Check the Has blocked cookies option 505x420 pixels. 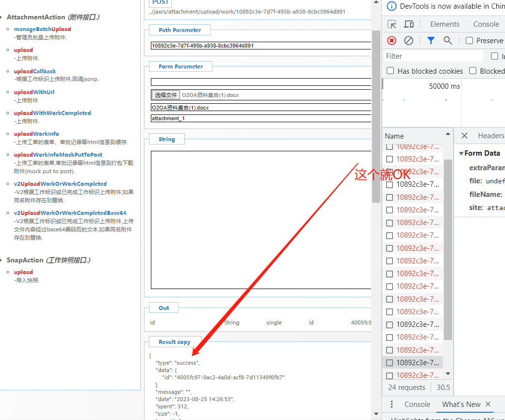(x=390, y=71)
